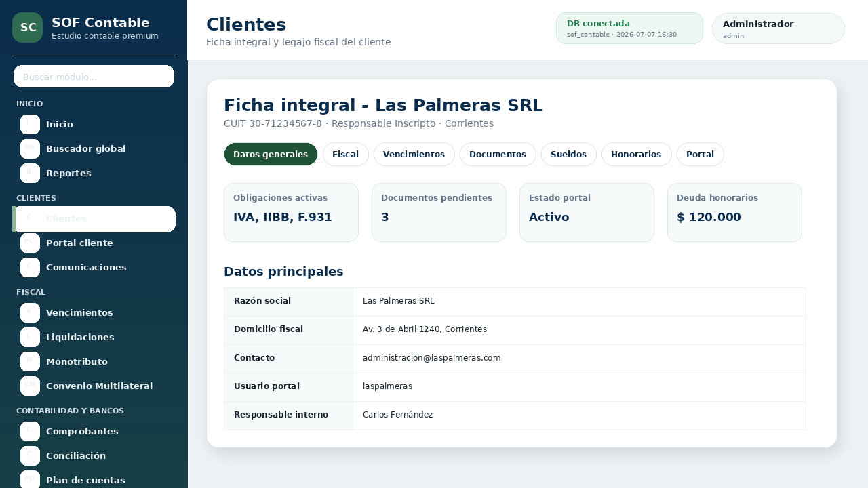Open Buscador global from the sidebar
The width and height of the screenshot is (868, 488).
(x=95, y=149)
